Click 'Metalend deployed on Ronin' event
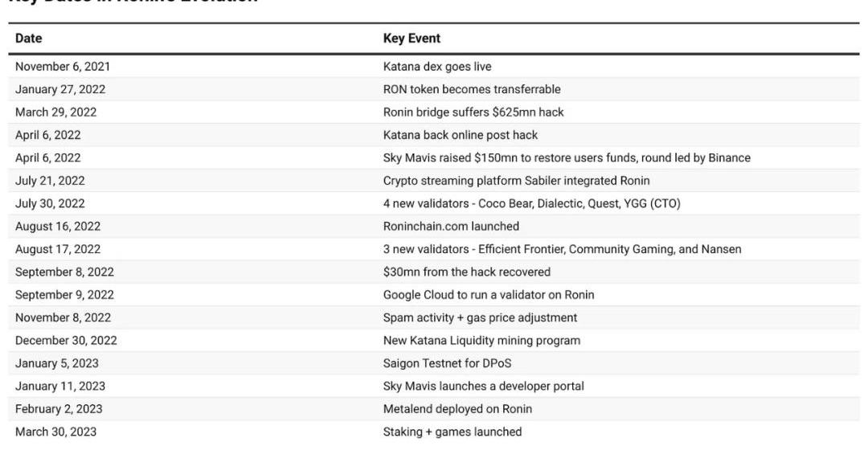 pyautogui.click(x=457, y=409)
